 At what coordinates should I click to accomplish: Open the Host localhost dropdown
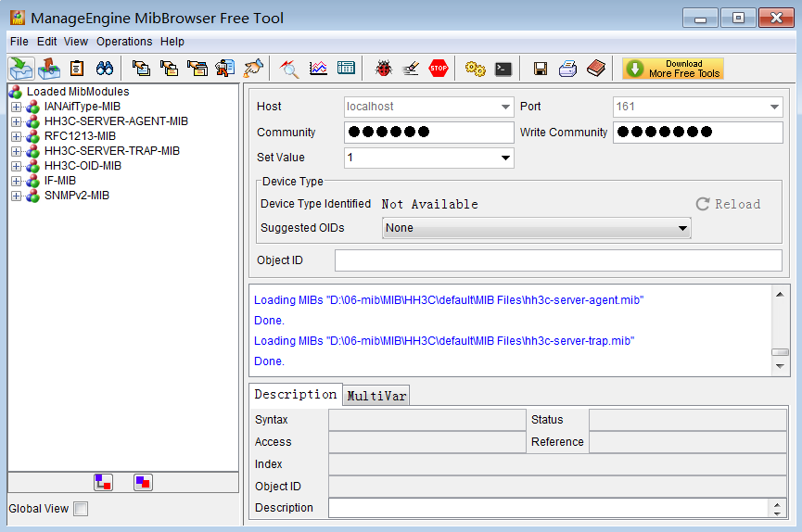[x=505, y=107]
